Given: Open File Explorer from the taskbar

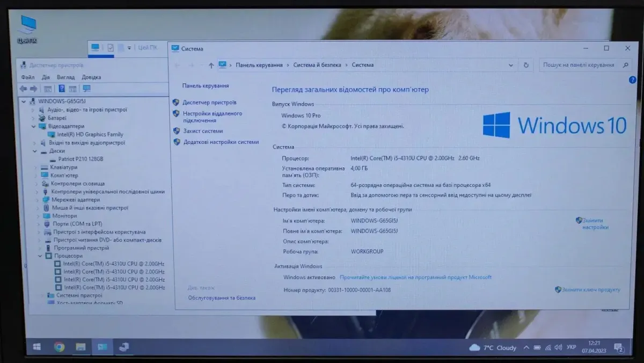Looking at the screenshot, I should (80, 347).
